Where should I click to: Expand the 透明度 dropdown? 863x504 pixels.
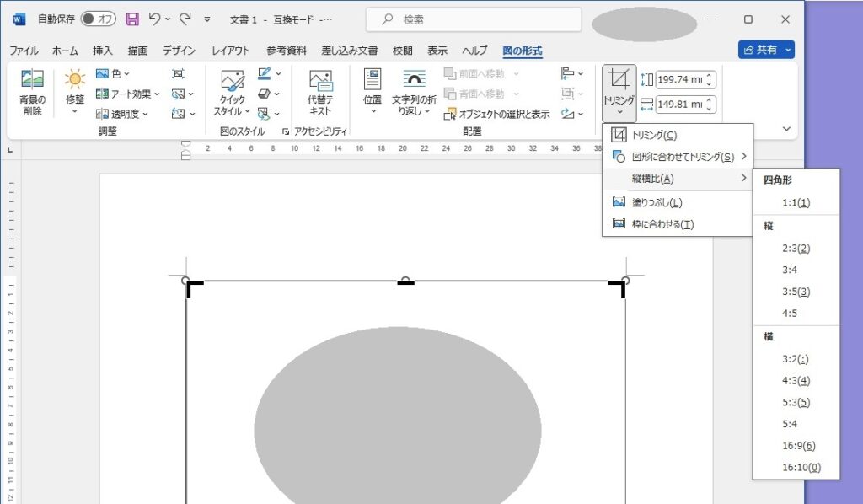click(122, 114)
